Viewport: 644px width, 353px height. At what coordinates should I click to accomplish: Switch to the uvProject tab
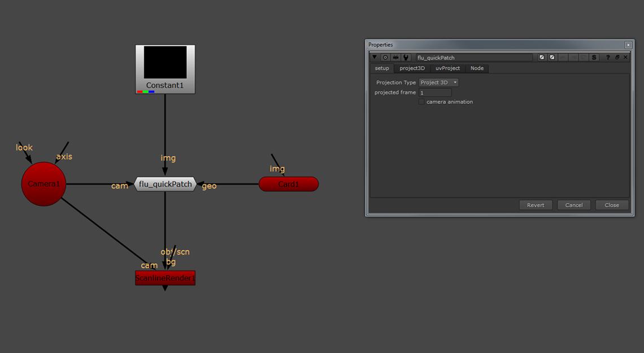pyautogui.click(x=447, y=68)
